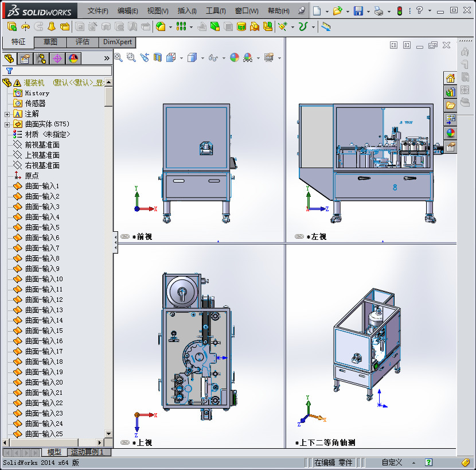Open the ConfigurationManager tab
Image resolution: width=476 pixels, height=470 pixels.
pos(41,59)
